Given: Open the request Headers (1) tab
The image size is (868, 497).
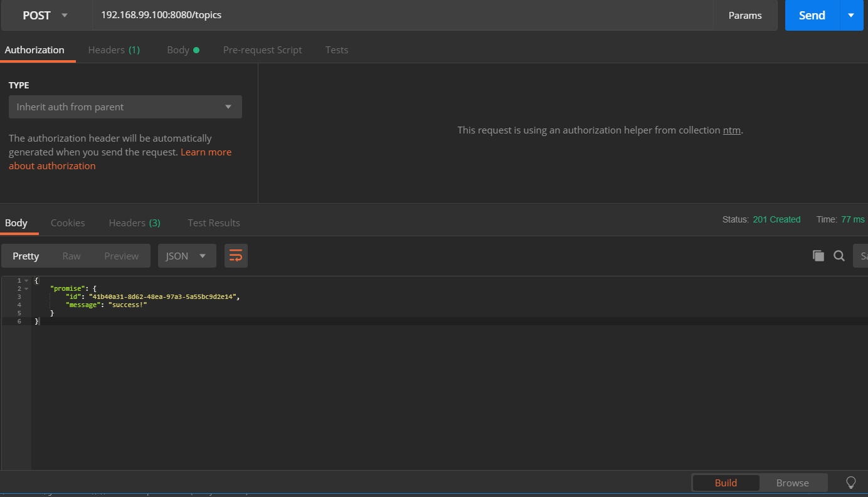Looking at the screenshot, I should coord(114,50).
